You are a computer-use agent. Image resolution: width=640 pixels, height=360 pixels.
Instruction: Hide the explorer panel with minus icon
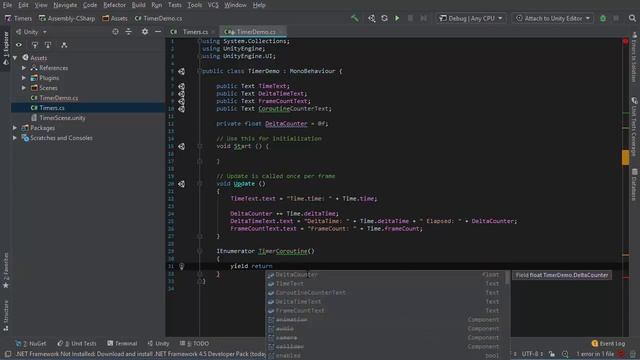point(158,31)
